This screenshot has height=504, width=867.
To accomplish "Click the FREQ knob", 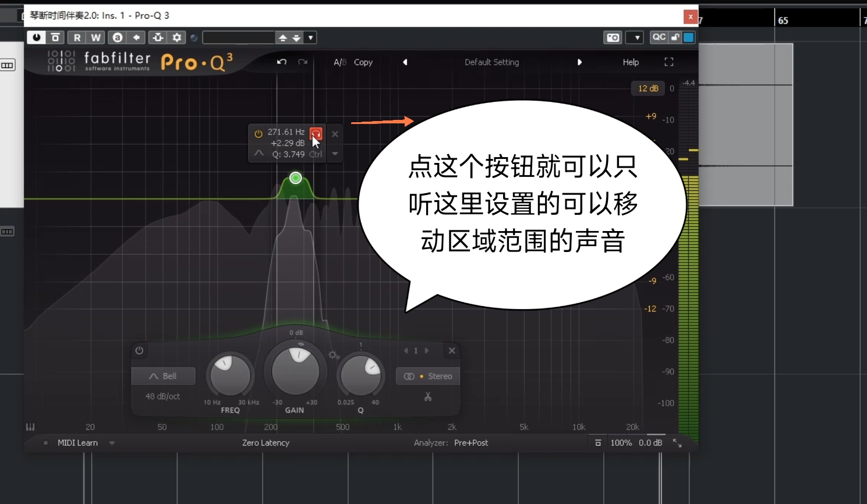I will pos(230,375).
